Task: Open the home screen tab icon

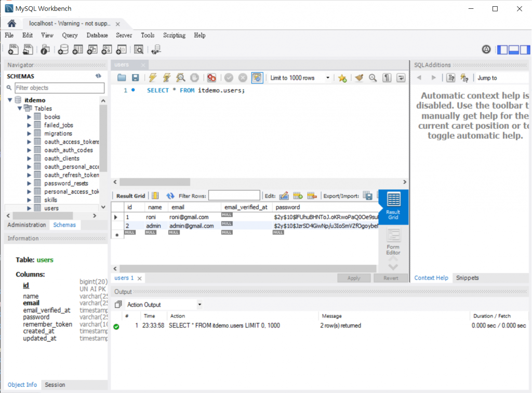Action: click(12, 23)
